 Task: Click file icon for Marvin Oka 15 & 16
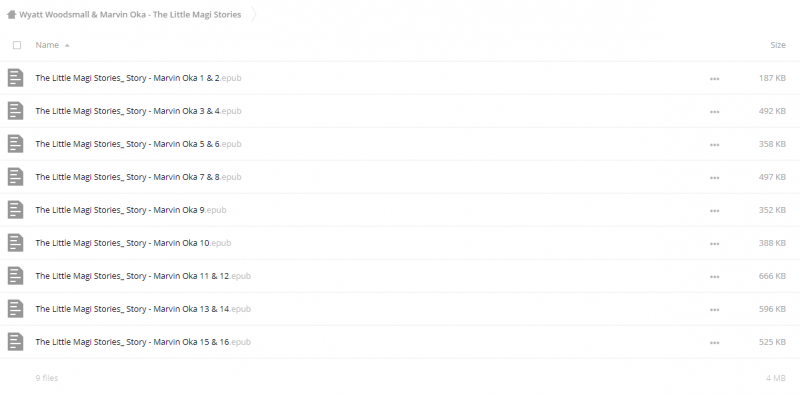click(x=15, y=342)
